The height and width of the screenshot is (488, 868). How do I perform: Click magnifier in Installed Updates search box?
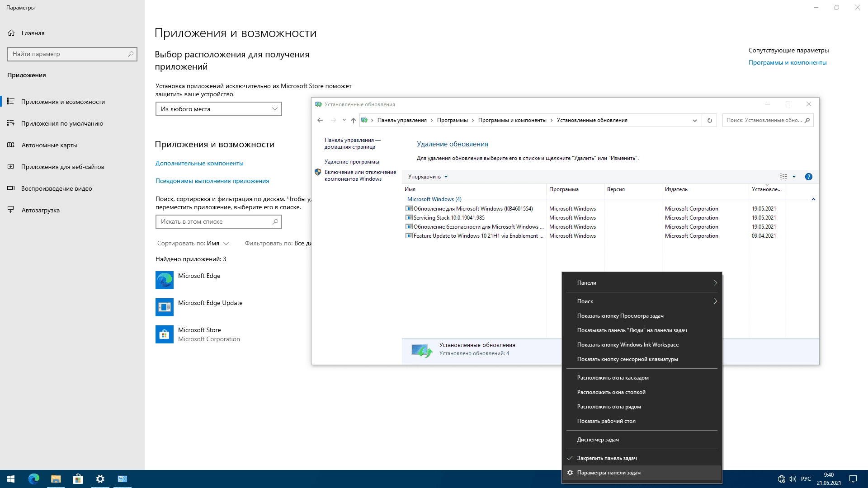(807, 120)
